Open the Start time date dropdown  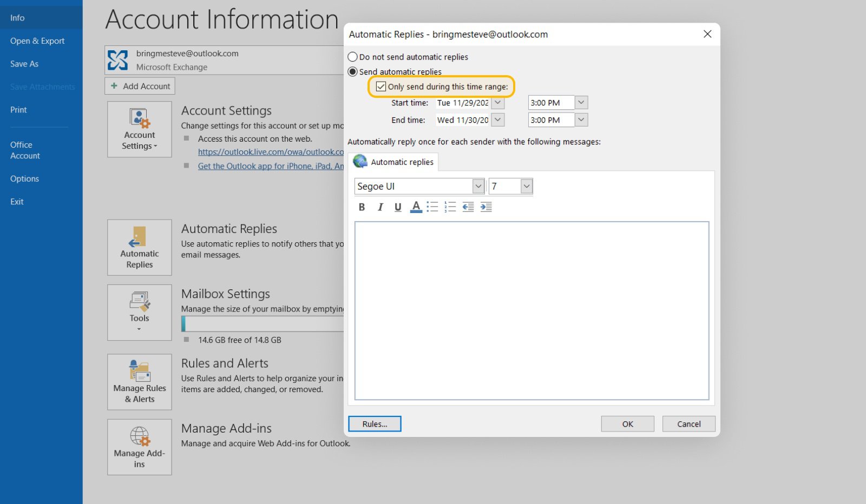[x=497, y=103]
